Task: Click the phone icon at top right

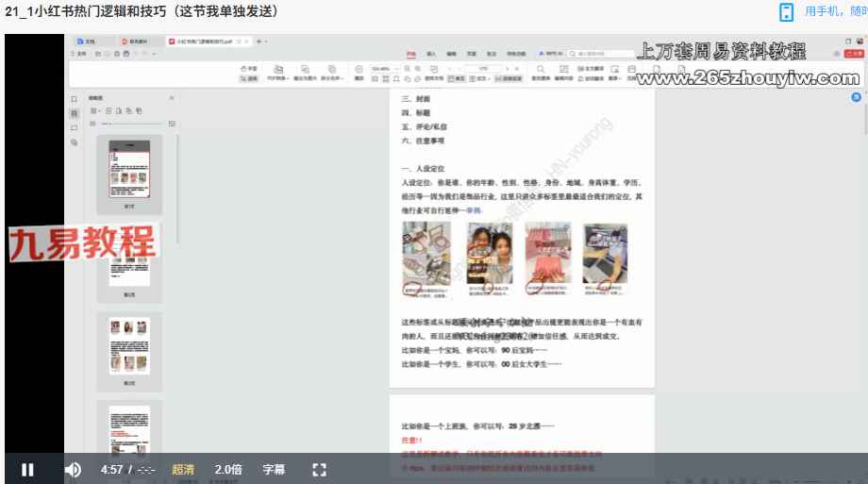Action: pyautogui.click(x=786, y=11)
